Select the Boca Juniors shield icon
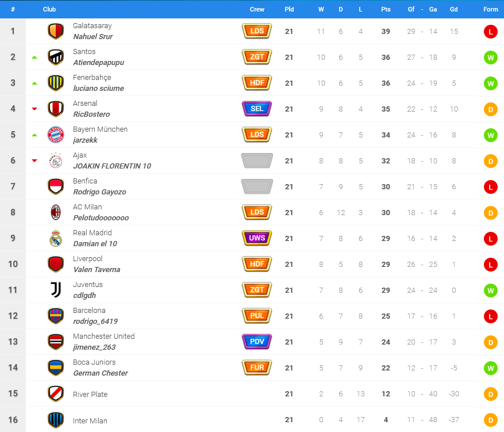Screen dimensions: 504x432 pos(56,368)
